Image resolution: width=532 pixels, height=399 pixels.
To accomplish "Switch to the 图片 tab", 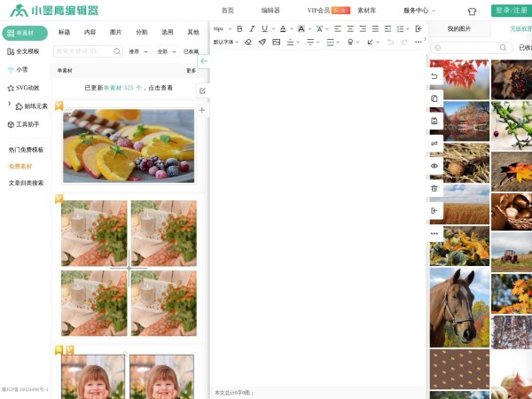I will 115,32.
